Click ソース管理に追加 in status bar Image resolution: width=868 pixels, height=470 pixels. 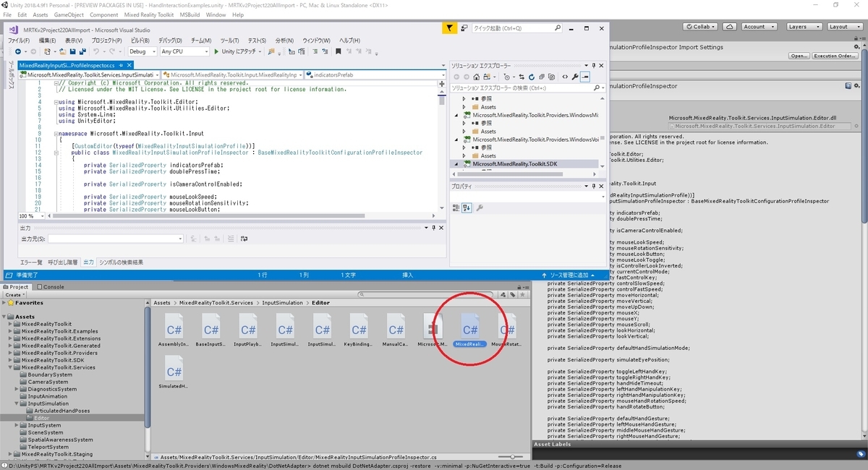pyautogui.click(x=569, y=275)
